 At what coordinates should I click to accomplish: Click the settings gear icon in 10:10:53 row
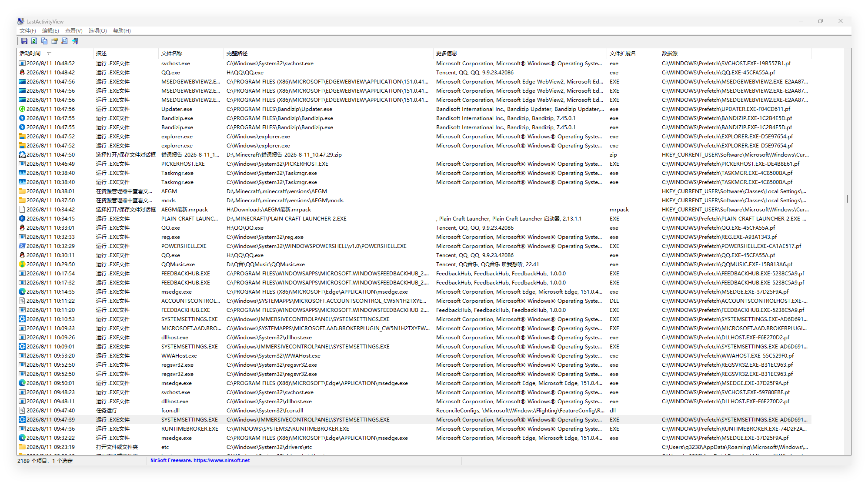(22, 319)
